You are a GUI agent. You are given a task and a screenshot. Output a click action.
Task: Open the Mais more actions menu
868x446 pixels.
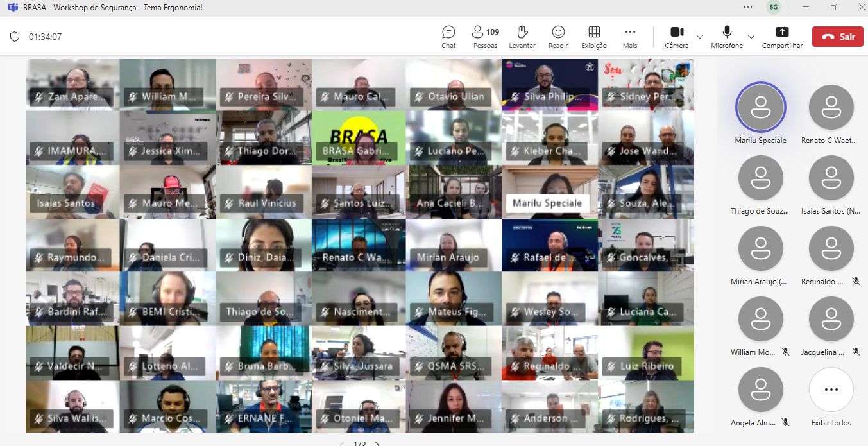pos(630,37)
